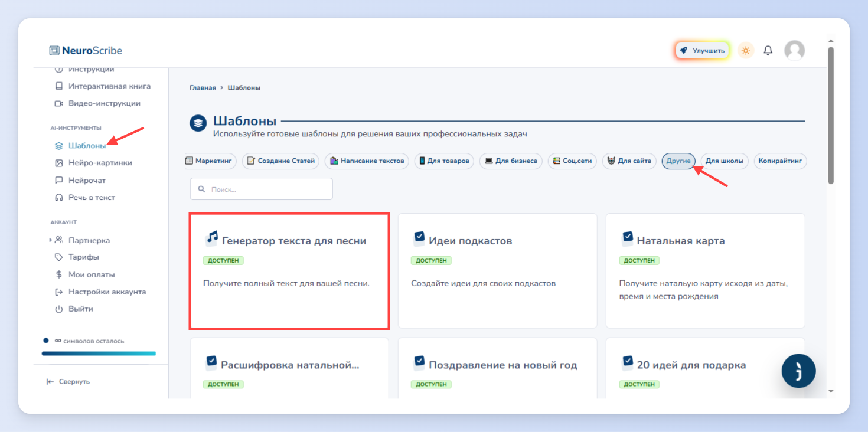
Task: Click the Нейрочат chat bubble icon
Action: (x=58, y=181)
